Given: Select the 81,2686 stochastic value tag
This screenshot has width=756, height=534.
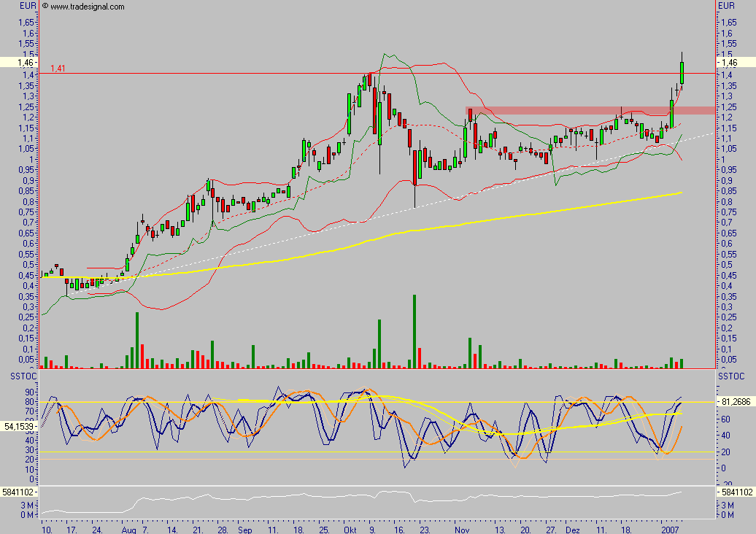Looking at the screenshot, I should click(x=736, y=401).
